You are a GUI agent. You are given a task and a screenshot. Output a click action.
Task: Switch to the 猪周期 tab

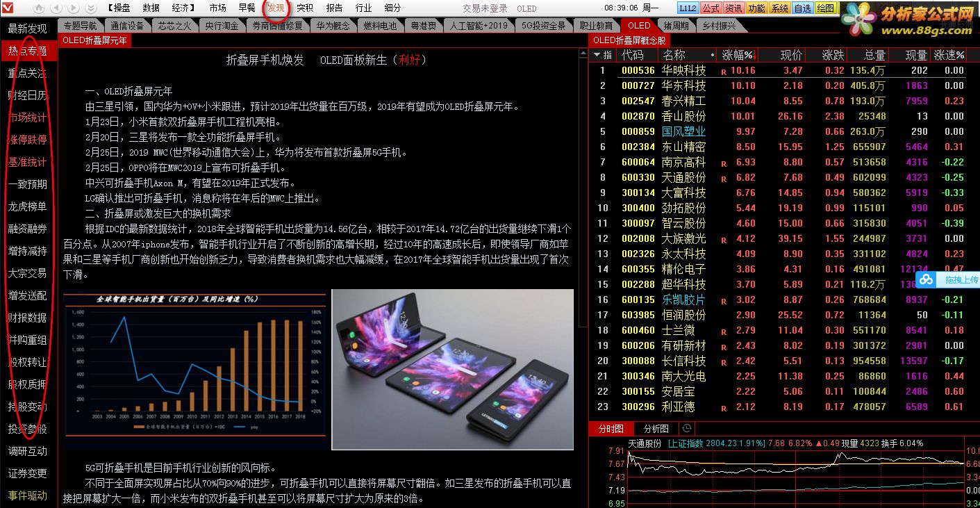[x=676, y=26]
